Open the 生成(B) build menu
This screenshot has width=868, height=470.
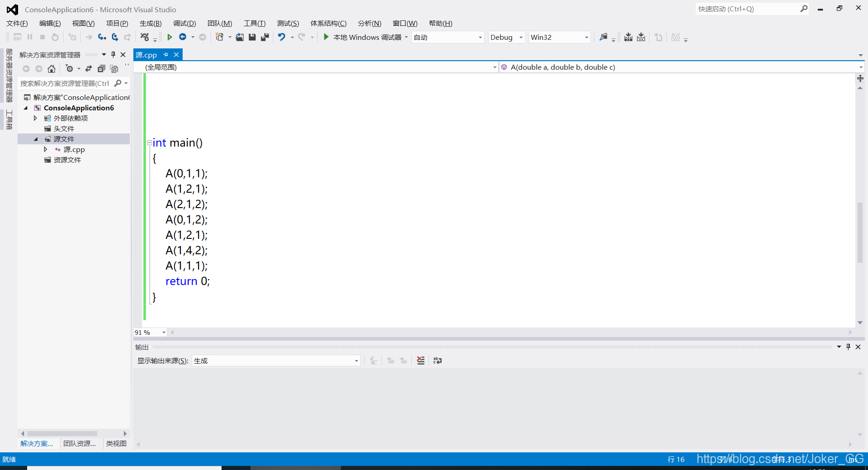coord(151,23)
